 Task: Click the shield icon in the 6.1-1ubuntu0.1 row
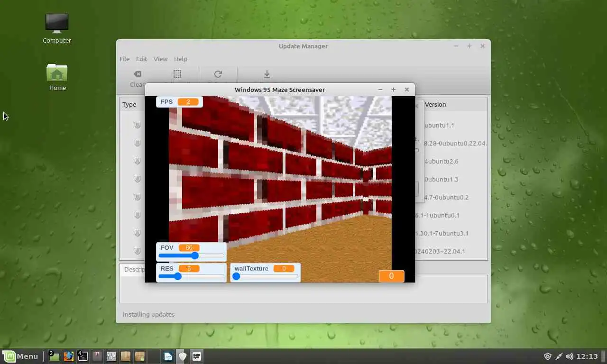138,215
